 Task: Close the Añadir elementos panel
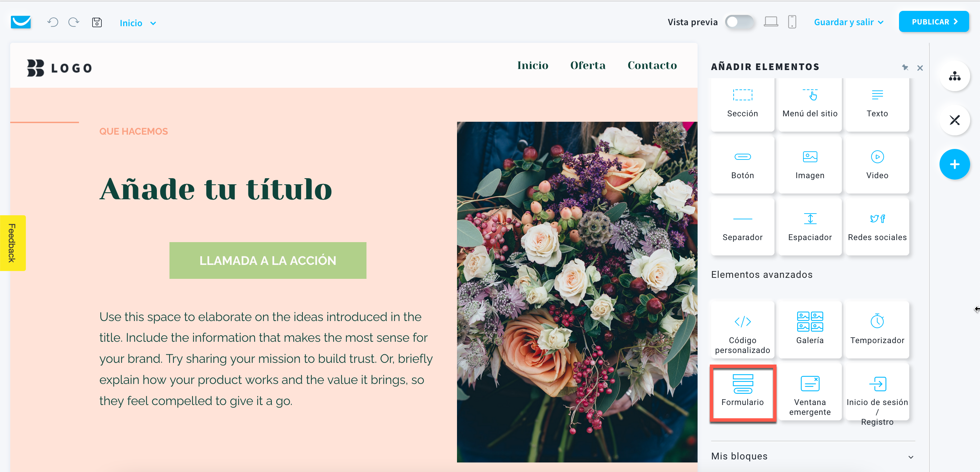pyautogui.click(x=920, y=68)
